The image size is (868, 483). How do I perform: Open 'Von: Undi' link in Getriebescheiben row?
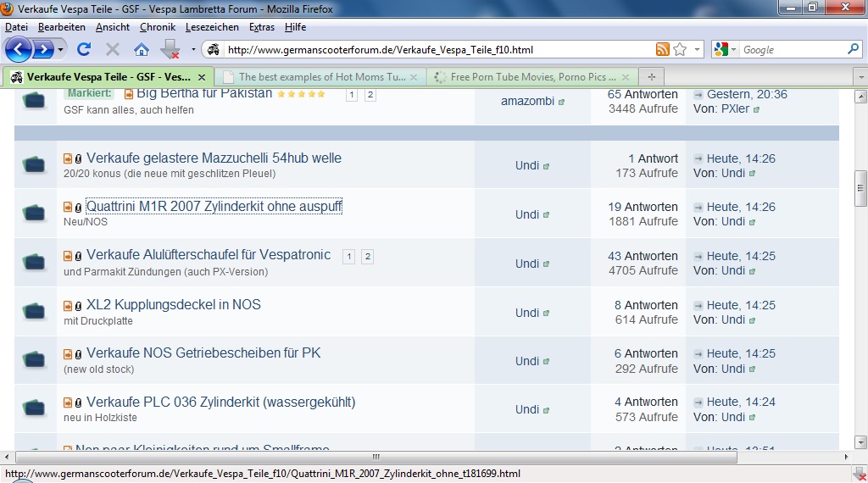pyautogui.click(x=733, y=369)
